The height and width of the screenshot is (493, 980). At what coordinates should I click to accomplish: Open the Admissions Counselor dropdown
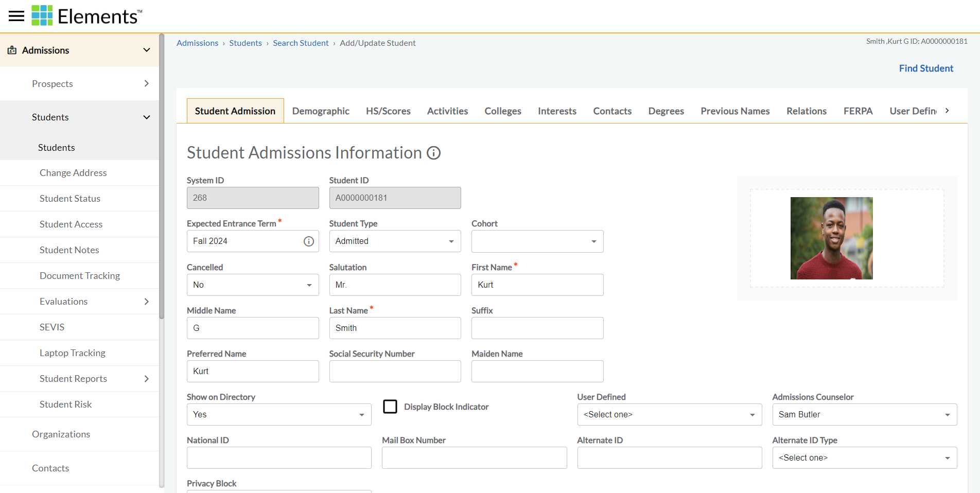(x=865, y=414)
